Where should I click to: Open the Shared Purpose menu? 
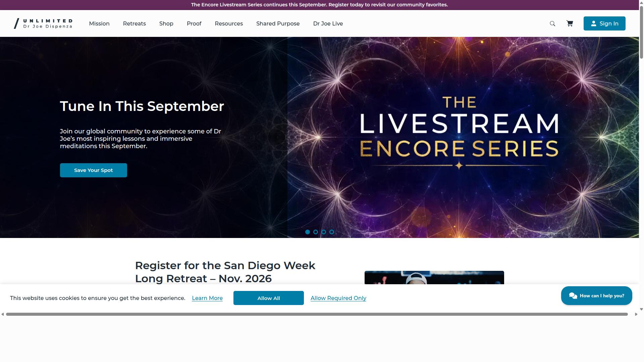pyautogui.click(x=278, y=23)
